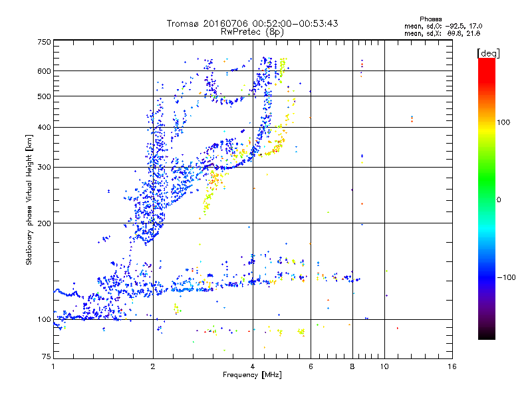532x399 pixels.
Task: Select the RwPretec (8p) subtitle
Action: pos(252,32)
